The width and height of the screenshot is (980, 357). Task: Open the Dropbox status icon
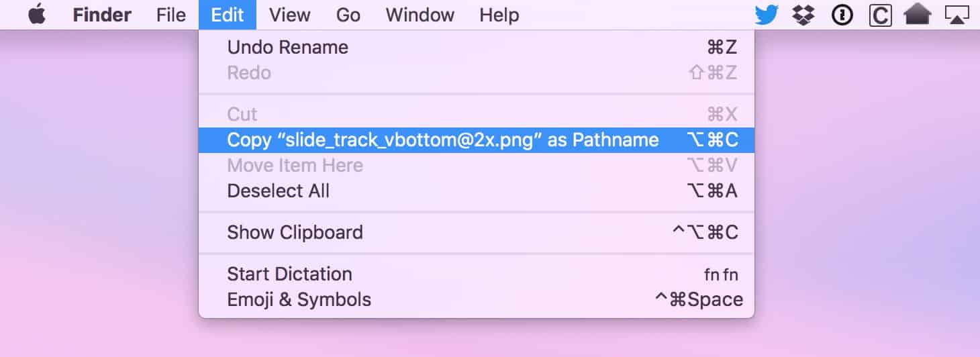click(x=803, y=15)
